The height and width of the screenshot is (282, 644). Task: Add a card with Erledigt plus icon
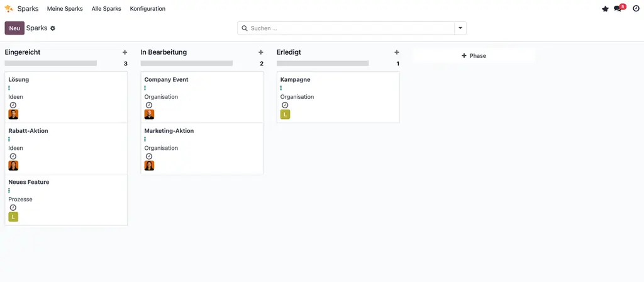pyautogui.click(x=396, y=52)
